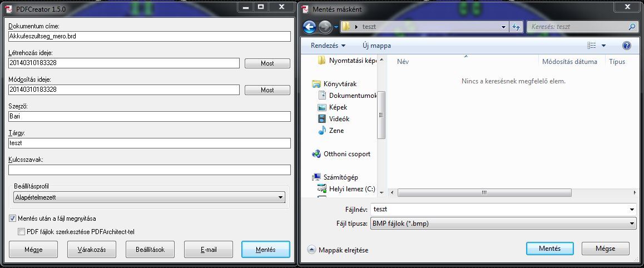Viewport: 644px width, 268px height.
Task: Click the E-mail button
Action: 208,249
